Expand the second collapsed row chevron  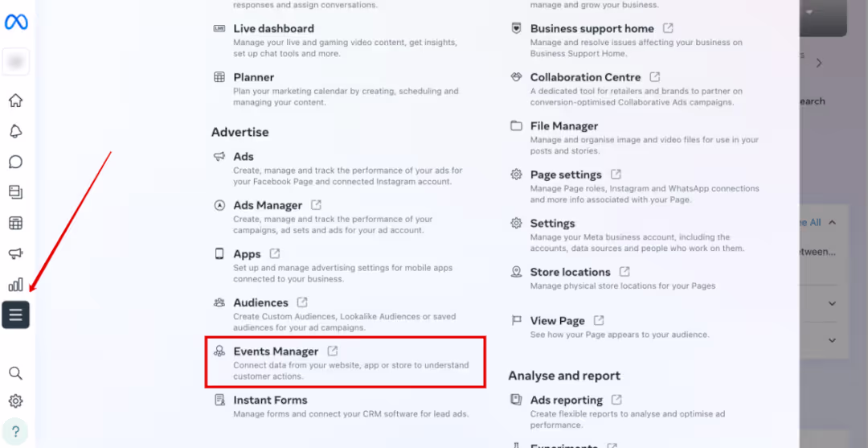click(x=832, y=340)
